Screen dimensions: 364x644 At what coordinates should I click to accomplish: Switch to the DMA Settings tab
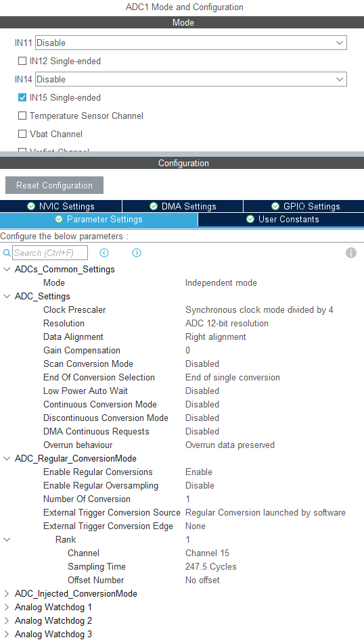tap(183, 206)
